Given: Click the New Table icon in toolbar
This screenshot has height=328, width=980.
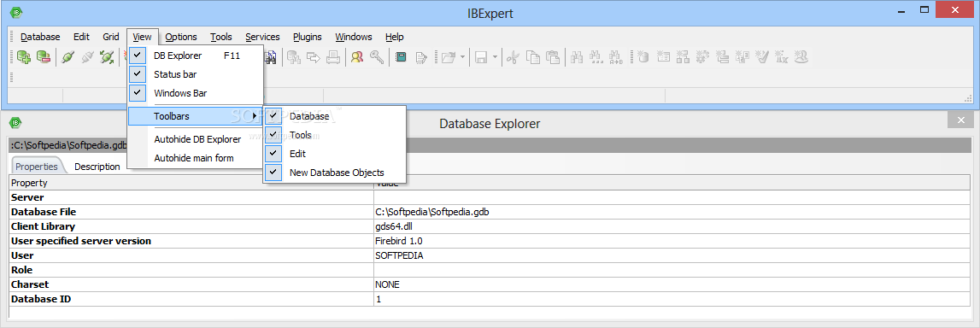Looking at the screenshot, I should pos(663,57).
